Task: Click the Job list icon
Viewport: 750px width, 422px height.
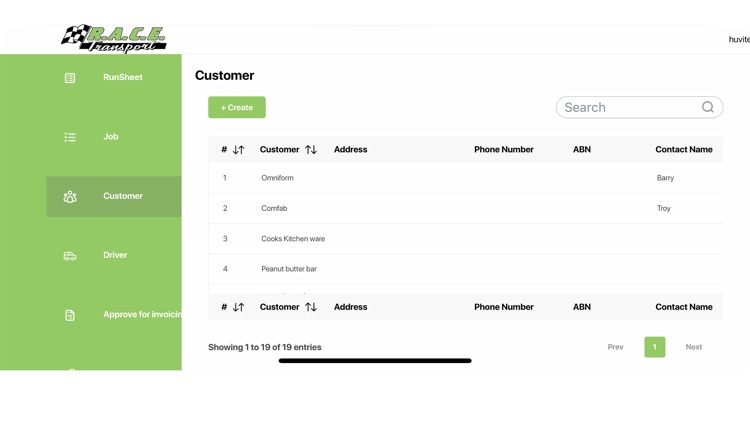Action: [x=70, y=137]
